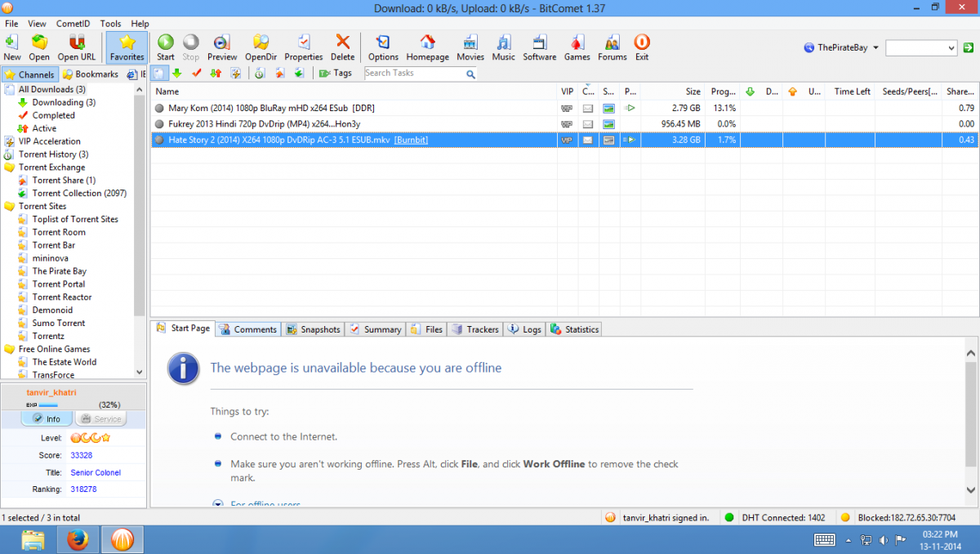The height and width of the screenshot is (554, 980).
Task: Select Torrent Collection (2097) in sidebar
Action: click(78, 194)
